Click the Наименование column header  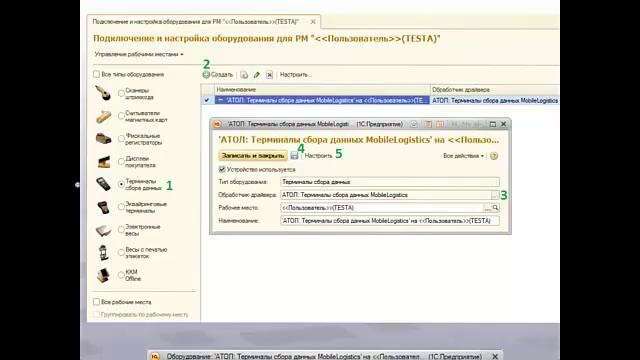pyautogui.click(x=322, y=89)
